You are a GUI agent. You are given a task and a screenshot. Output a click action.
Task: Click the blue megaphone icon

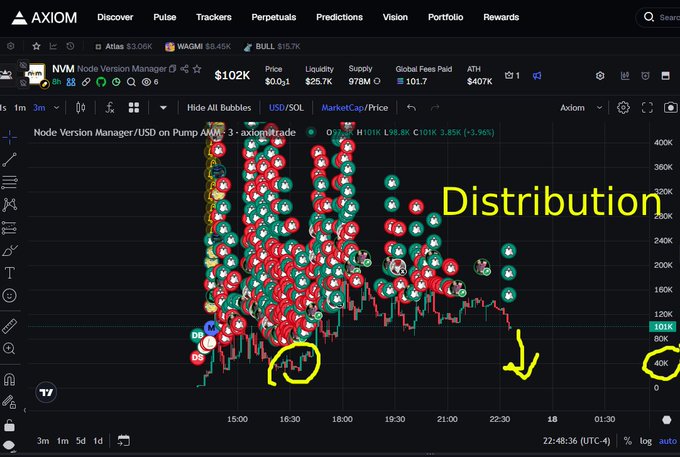(x=537, y=76)
